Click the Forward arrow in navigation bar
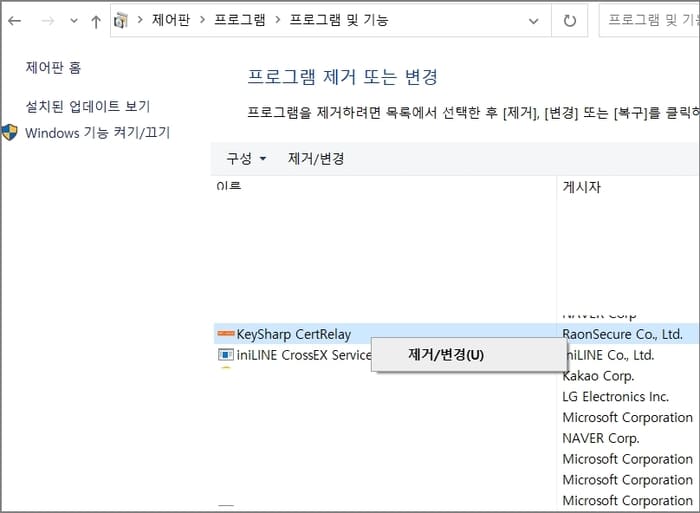700x513 pixels. [x=47, y=21]
